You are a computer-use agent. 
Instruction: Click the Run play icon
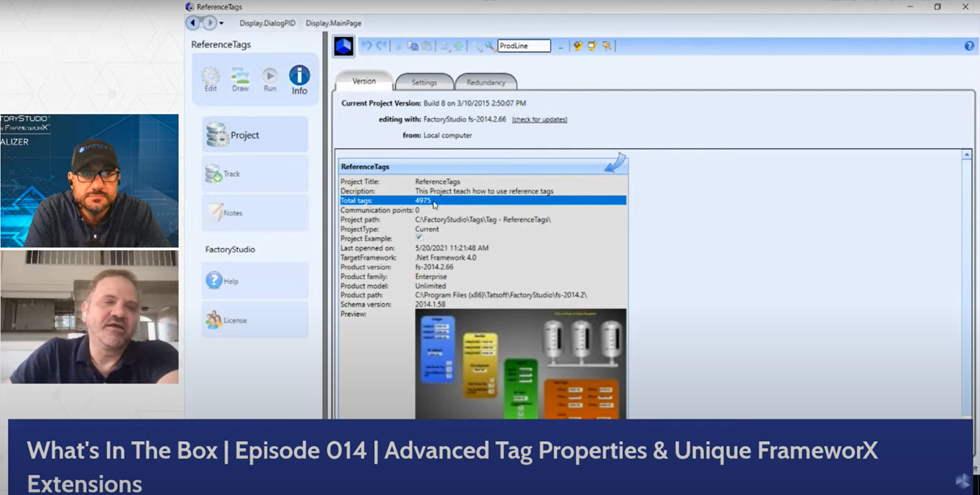click(x=270, y=79)
